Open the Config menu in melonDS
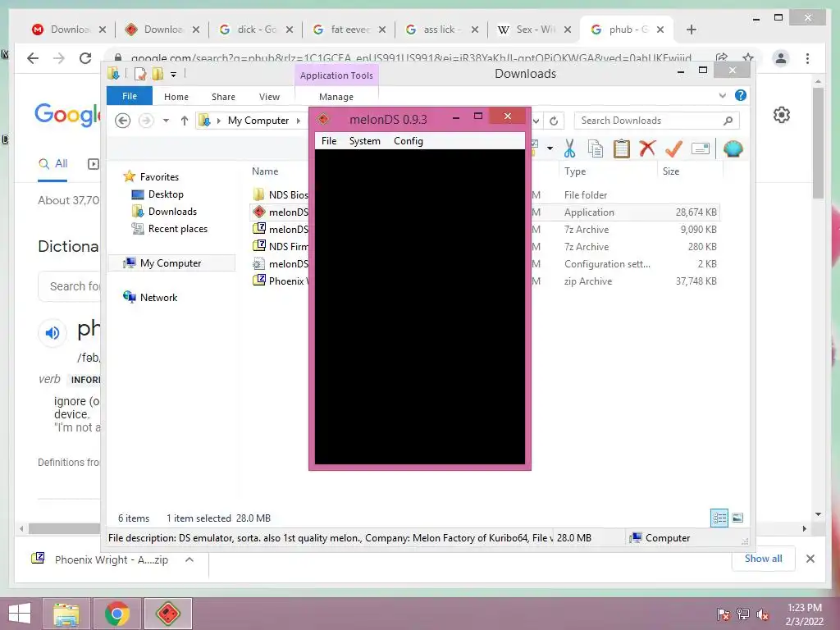The image size is (840, 630). pos(409,141)
